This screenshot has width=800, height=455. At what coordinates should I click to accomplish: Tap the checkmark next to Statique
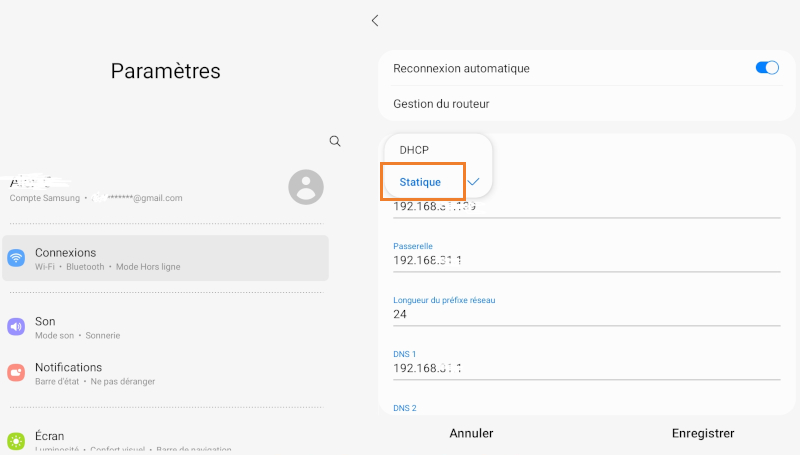(473, 182)
